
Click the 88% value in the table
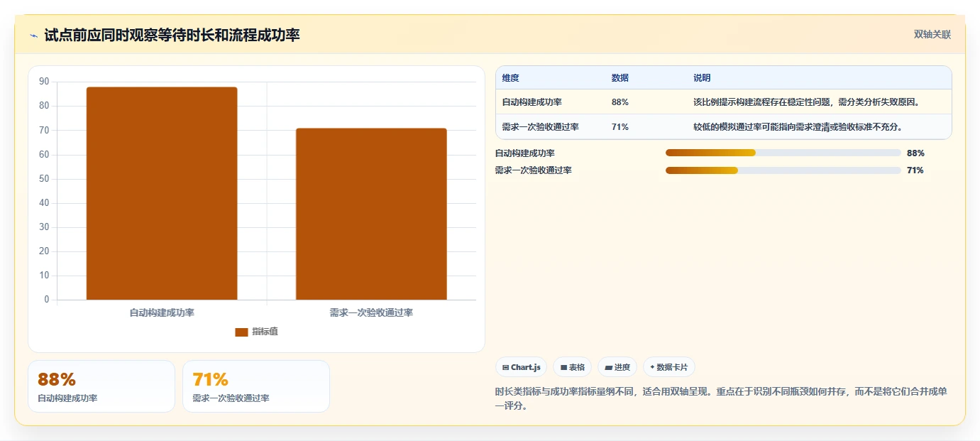tap(620, 102)
